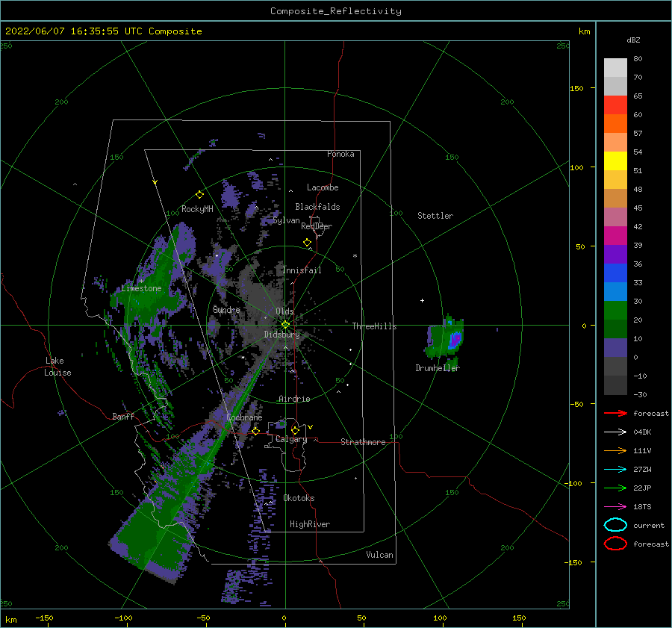The height and width of the screenshot is (628, 672).
Task: Click the cyan current ellipse icon
Action: pos(615,525)
